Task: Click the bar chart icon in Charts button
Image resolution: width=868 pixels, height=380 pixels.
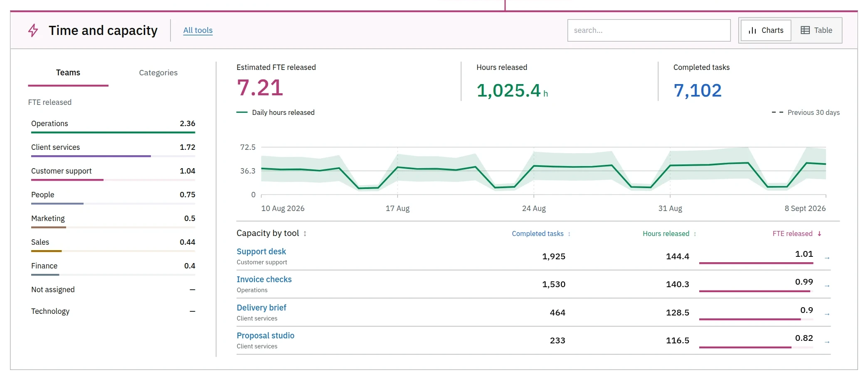Action: pos(752,30)
